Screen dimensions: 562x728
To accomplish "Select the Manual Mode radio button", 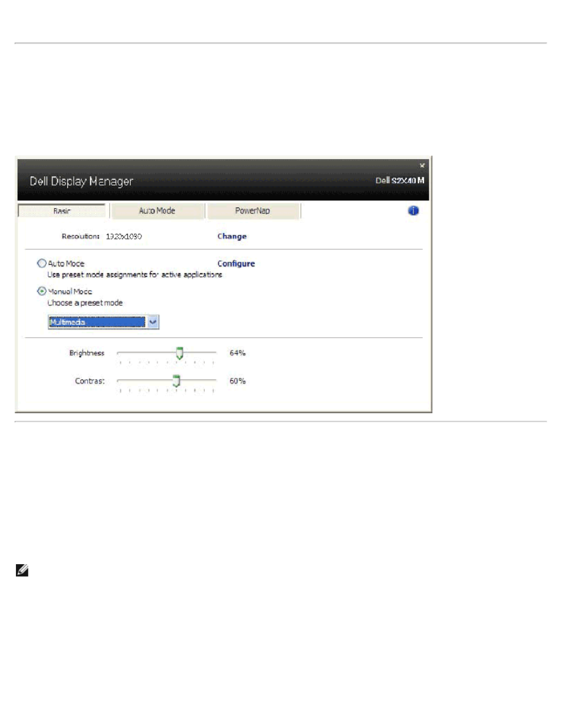I will [x=42, y=291].
